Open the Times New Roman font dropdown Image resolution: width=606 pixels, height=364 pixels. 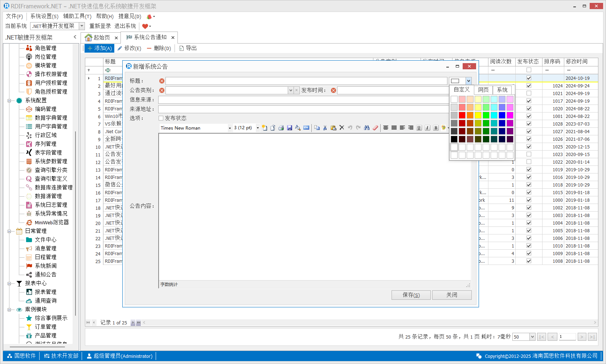pyautogui.click(x=230, y=128)
